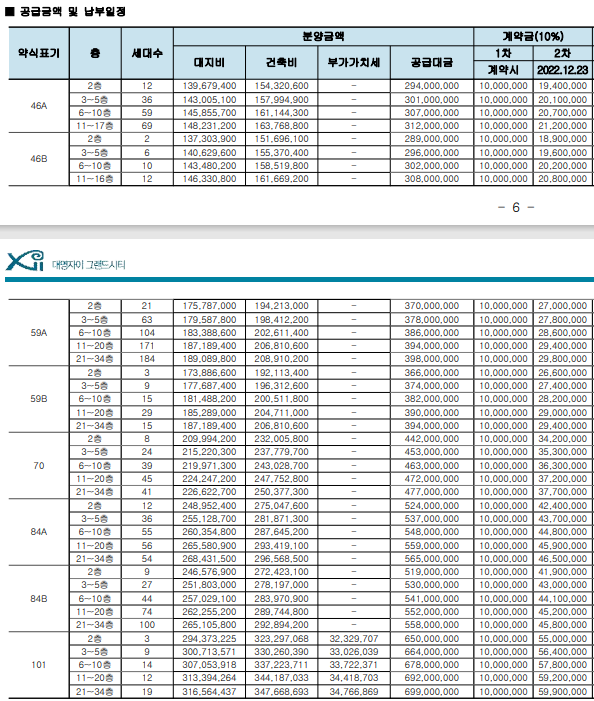Select the 70 type label
The image size is (594, 701).
click(39, 465)
